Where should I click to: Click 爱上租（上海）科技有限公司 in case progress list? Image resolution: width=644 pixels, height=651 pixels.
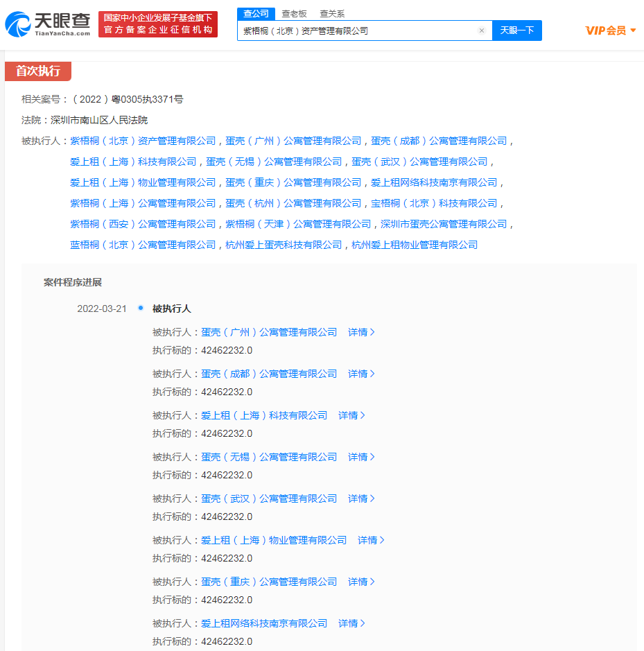tap(264, 415)
